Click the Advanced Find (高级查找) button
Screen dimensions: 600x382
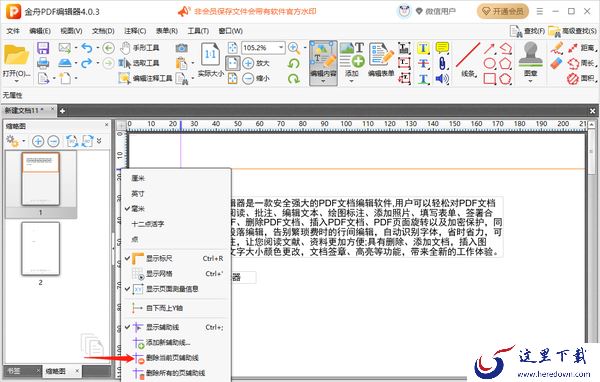point(572,31)
